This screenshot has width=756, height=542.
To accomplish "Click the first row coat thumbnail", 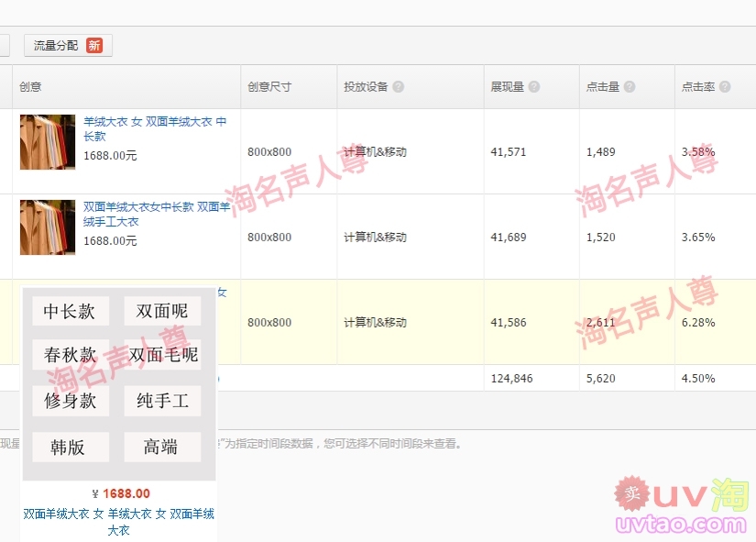I will (48, 142).
